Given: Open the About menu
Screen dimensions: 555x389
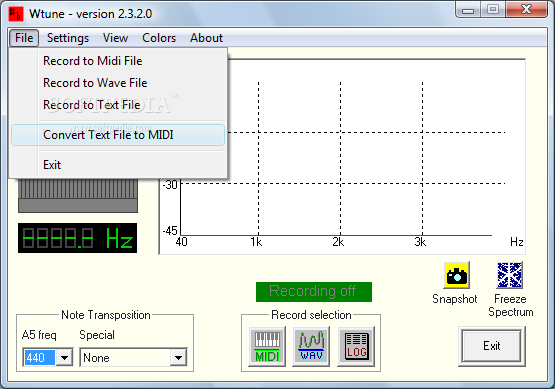Looking at the screenshot, I should click(206, 38).
